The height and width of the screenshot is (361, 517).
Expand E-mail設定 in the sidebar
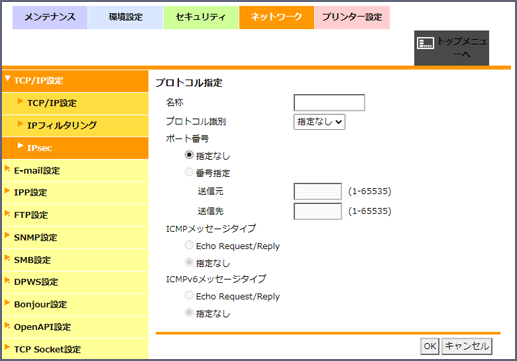[x=75, y=171]
